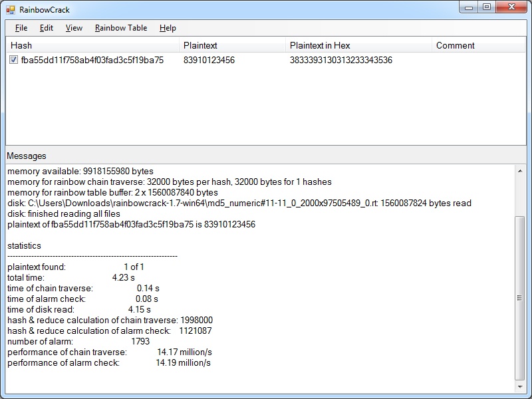
Task: Open the Help menu
Action: 168,28
